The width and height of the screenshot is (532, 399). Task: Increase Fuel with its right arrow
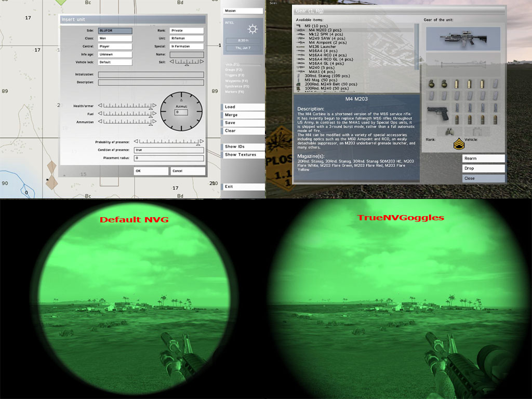[154, 114]
